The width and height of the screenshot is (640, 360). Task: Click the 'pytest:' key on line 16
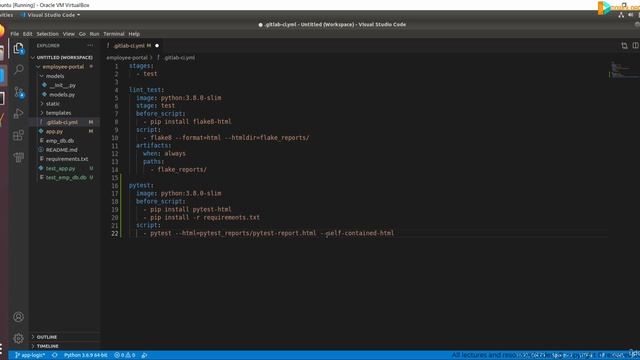click(141, 185)
